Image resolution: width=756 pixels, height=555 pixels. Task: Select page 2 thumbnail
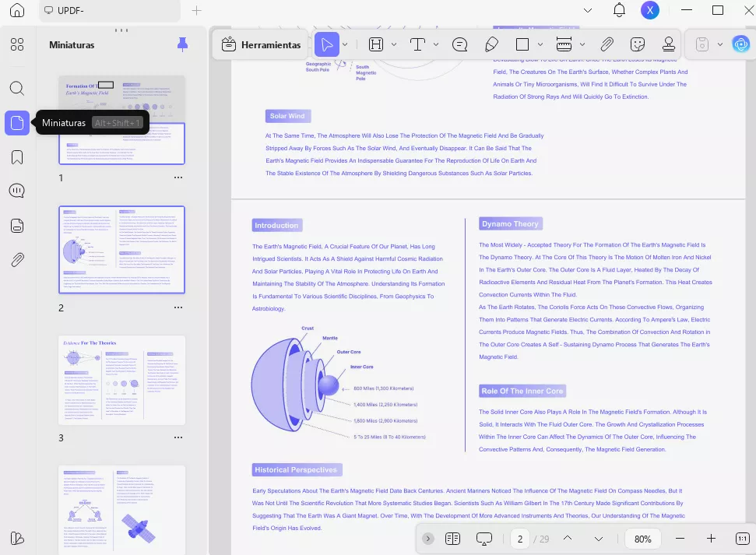point(122,250)
